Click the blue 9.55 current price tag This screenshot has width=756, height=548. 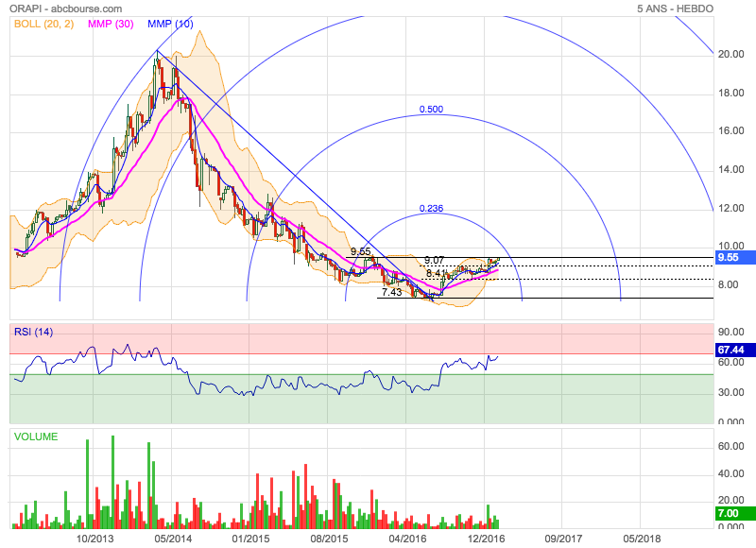pyautogui.click(x=735, y=257)
